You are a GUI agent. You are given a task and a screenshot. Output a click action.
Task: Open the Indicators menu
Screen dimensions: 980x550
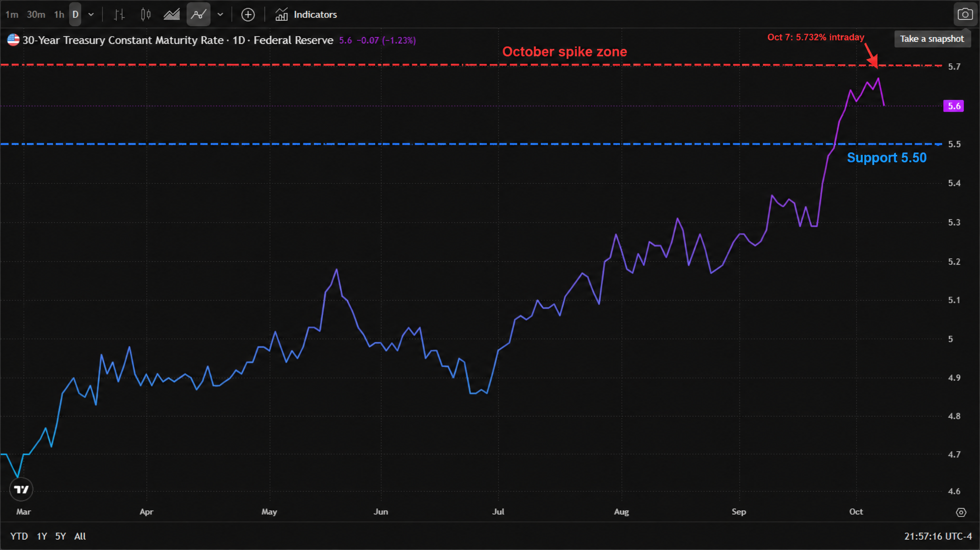point(306,14)
